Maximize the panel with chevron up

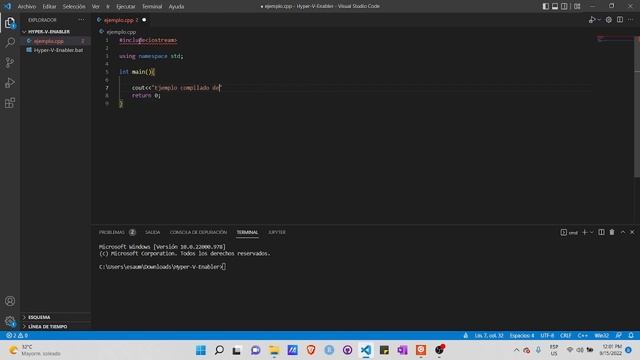click(623, 232)
